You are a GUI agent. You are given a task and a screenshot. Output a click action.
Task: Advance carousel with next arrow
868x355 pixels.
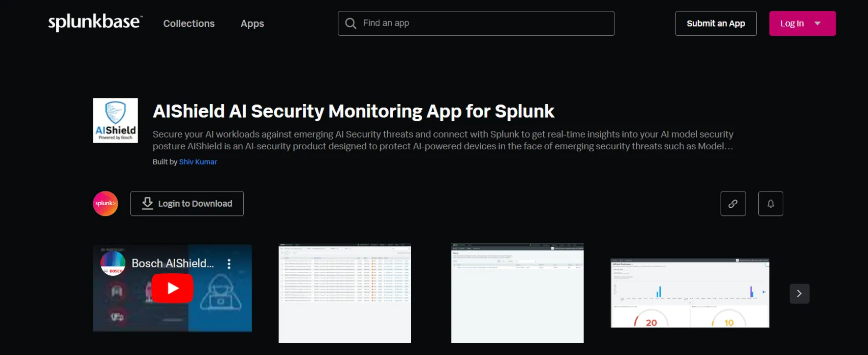point(799,293)
